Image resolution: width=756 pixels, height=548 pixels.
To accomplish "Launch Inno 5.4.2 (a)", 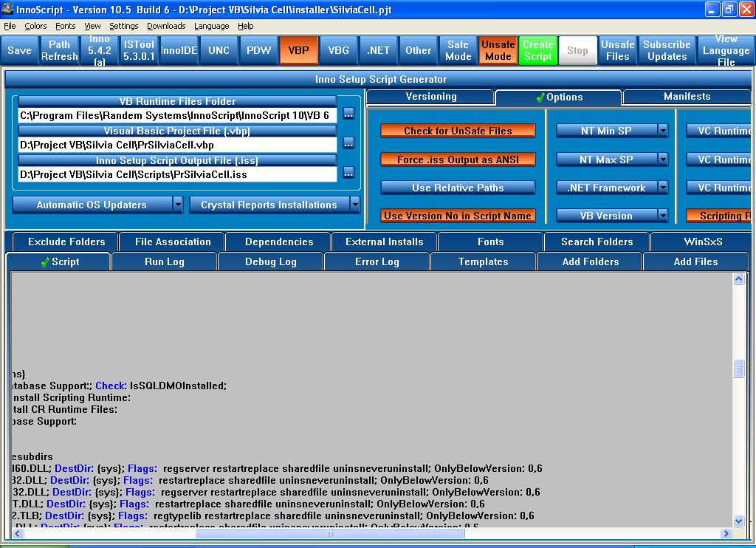I will pos(100,50).
